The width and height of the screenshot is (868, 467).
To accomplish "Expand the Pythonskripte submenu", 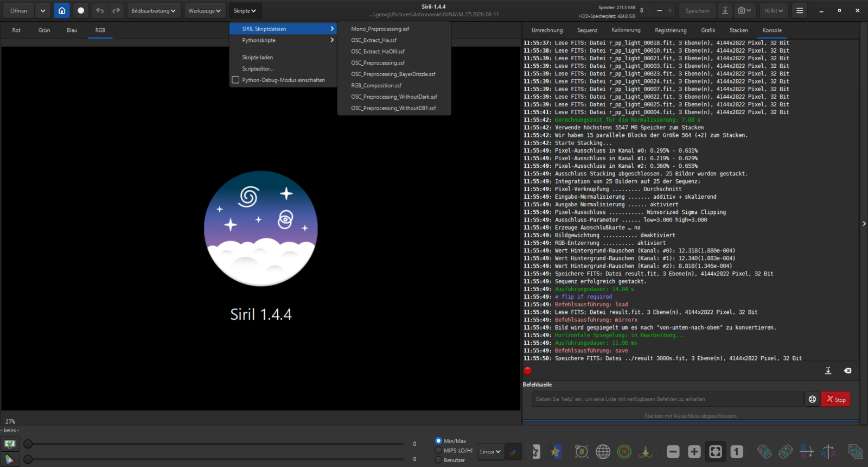I will (283, 40).
